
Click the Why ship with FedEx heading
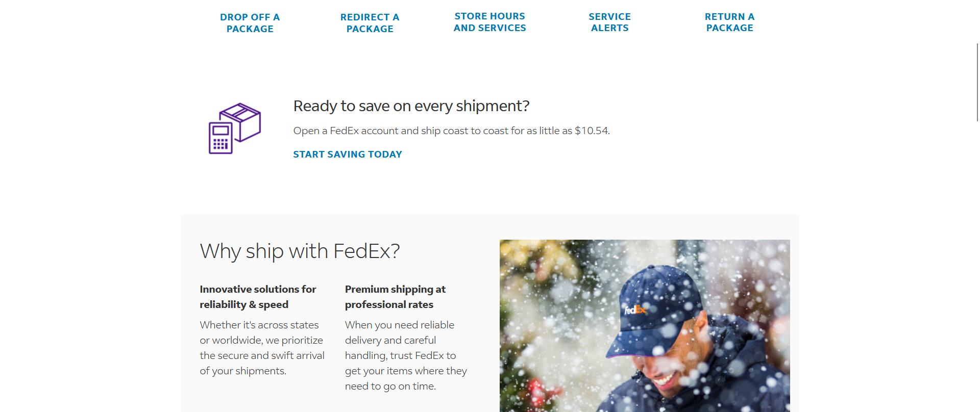click(300, 251)
